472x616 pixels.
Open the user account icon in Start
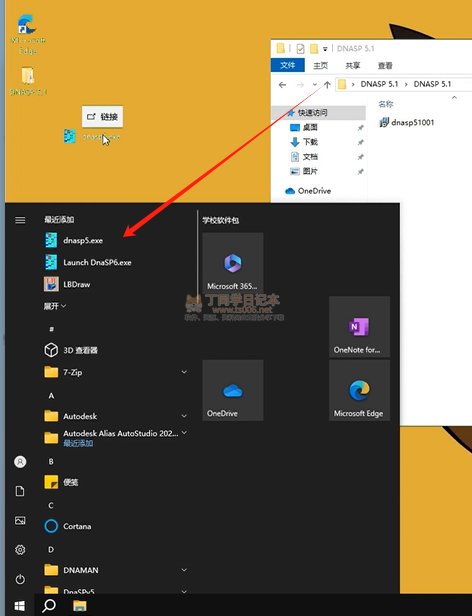pos(20,462)
